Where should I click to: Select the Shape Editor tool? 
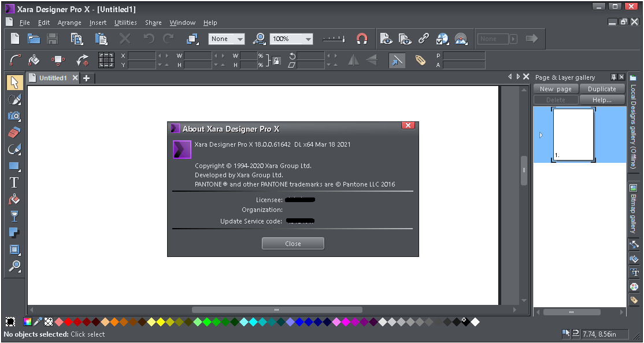pyautogui.click(x=14, y=150)
